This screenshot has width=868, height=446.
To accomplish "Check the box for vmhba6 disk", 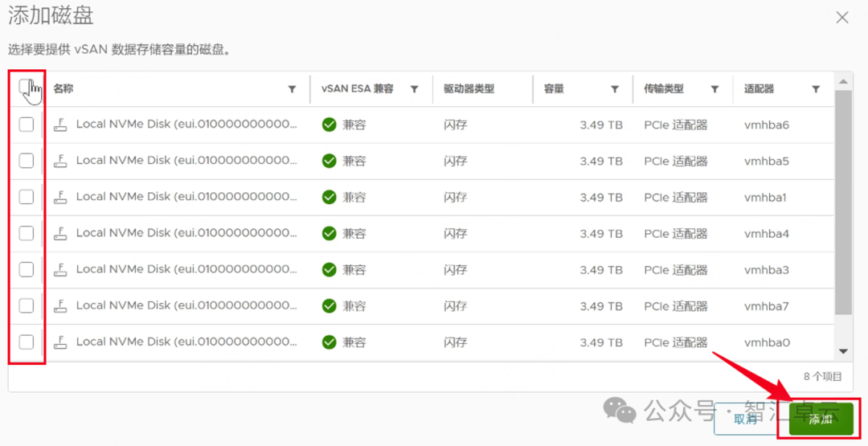I will pos(27,125).
